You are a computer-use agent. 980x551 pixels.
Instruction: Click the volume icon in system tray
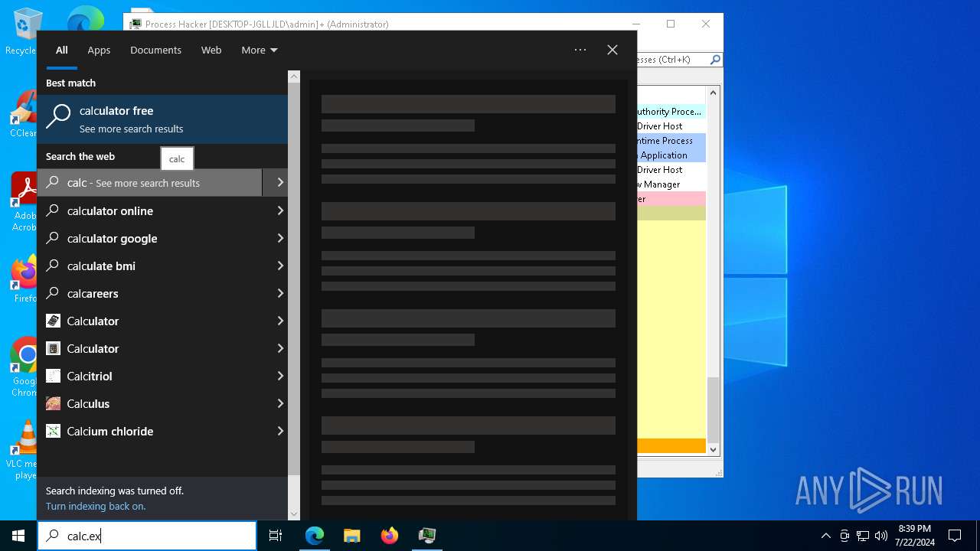click(881, 536)
